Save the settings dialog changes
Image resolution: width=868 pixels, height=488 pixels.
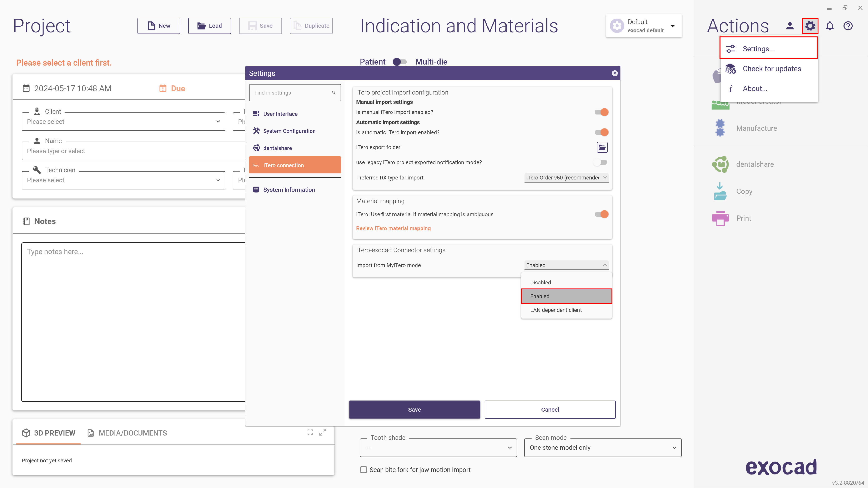(x=415, y=410)
